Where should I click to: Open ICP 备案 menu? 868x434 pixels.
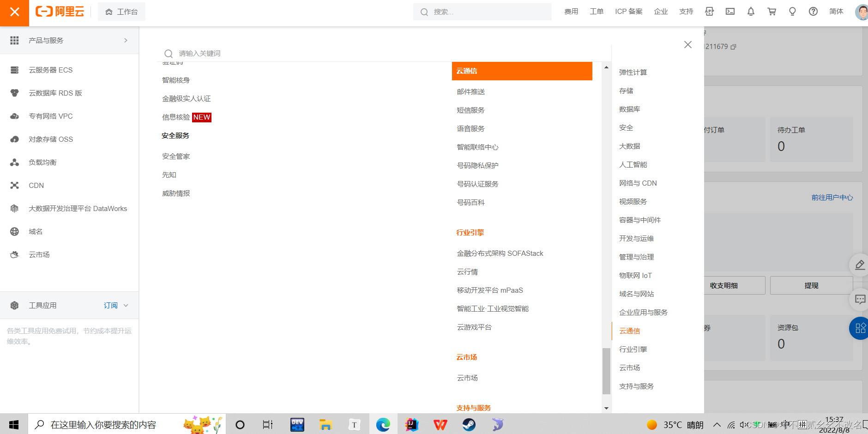click(629, 12)
